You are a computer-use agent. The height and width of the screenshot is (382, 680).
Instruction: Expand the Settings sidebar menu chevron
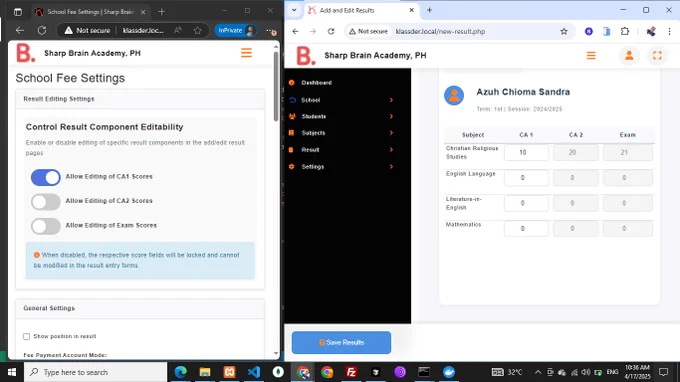coord(391,167)
